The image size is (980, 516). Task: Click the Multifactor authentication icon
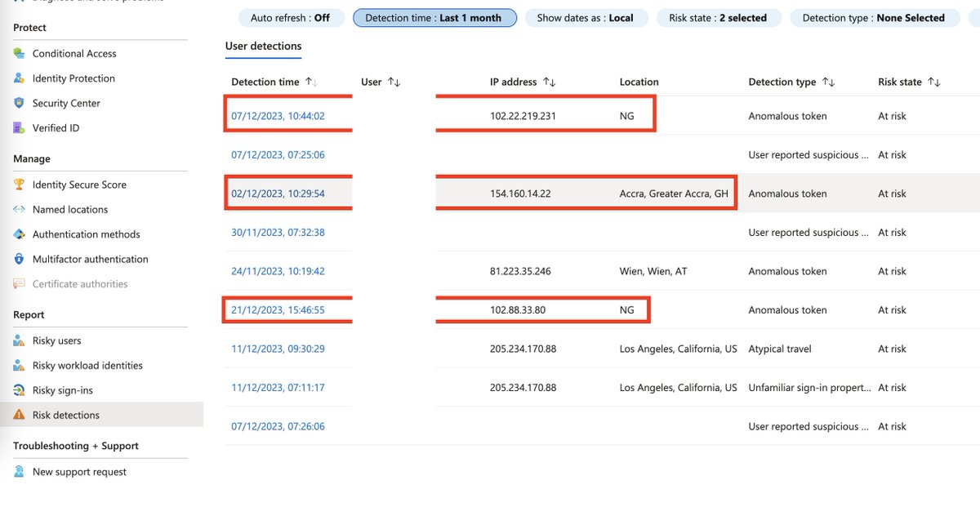pyautogui.click(x=20, y=259)
